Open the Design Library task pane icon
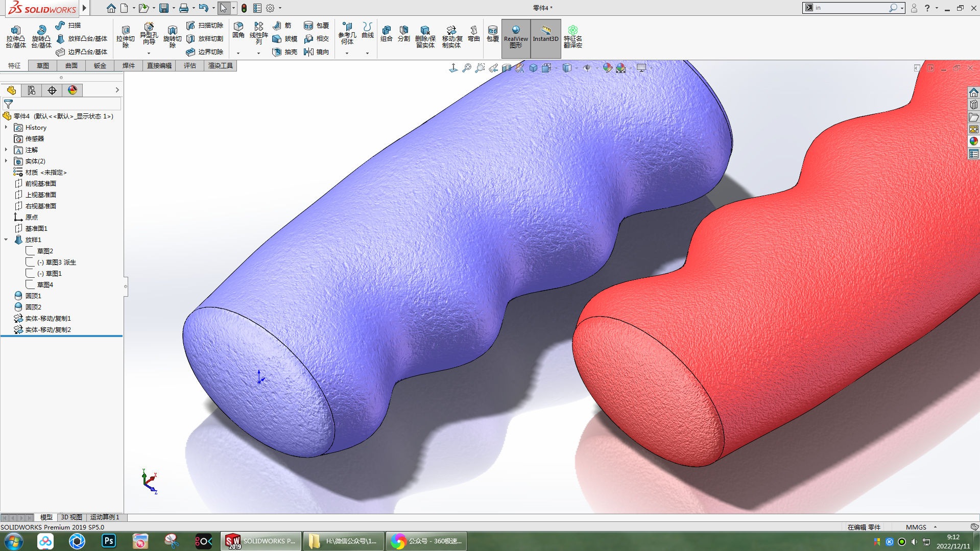 click(974, 105)
